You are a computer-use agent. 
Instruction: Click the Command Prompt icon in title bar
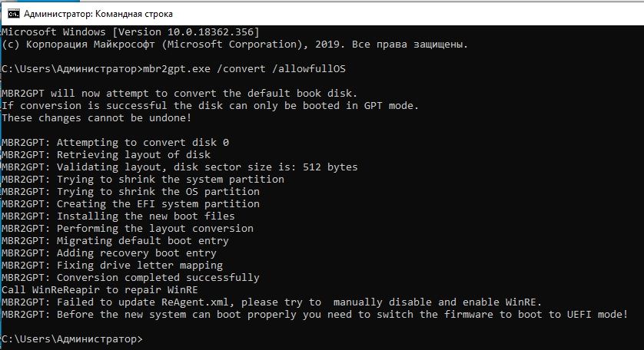14,12
